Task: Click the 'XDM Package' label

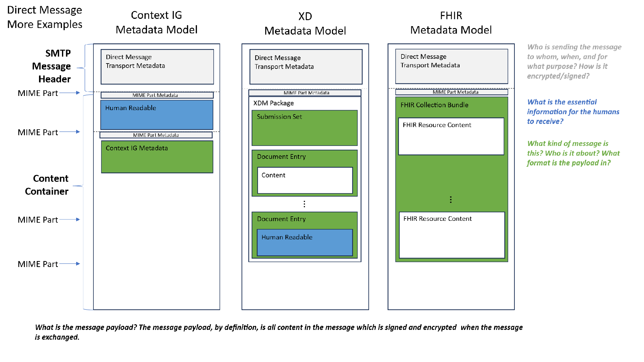Action: 273,103
